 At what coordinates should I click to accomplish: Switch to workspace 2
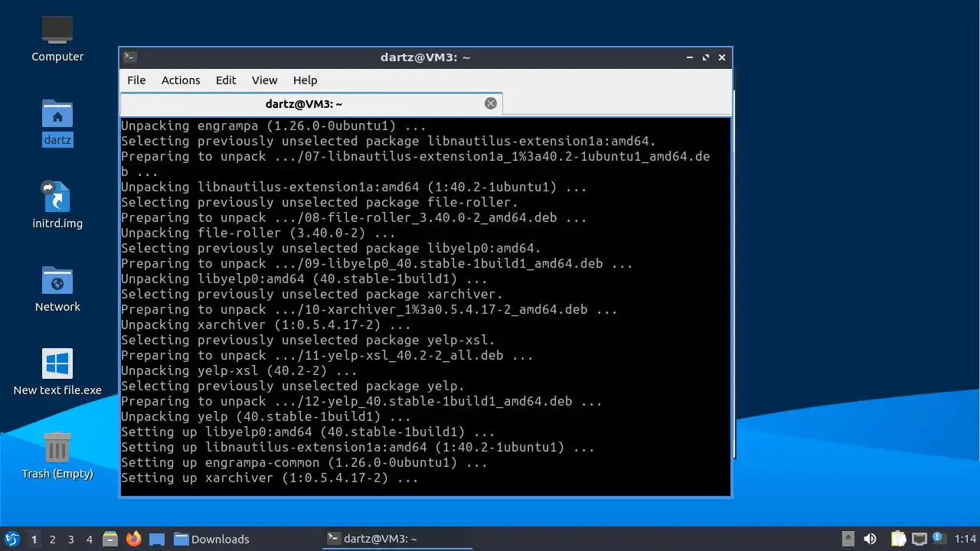click(x=52, y=540)
